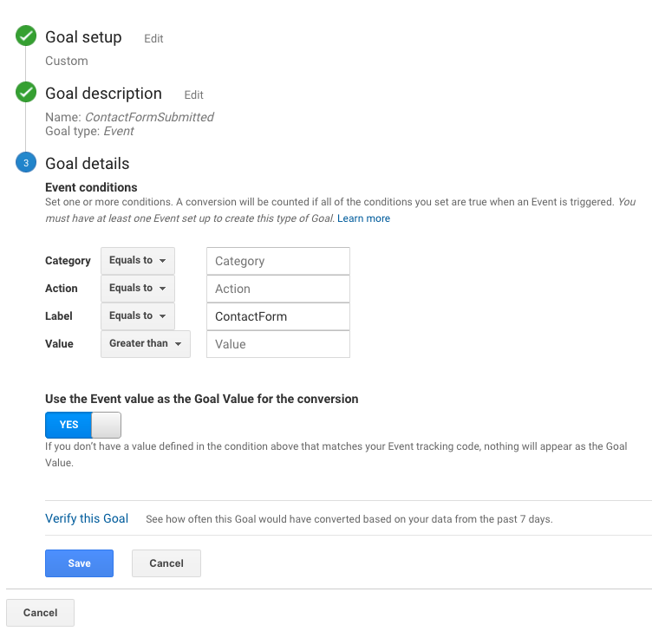Edit the Goal setup step
This screenshot has width=652, height=644.
pos(153,39)
